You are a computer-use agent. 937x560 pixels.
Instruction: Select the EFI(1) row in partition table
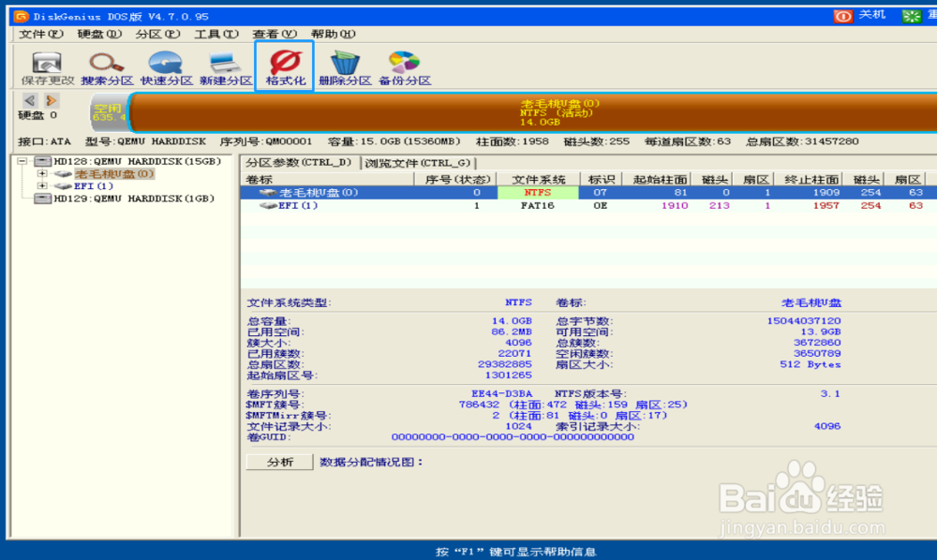click(x=588, y=205)
